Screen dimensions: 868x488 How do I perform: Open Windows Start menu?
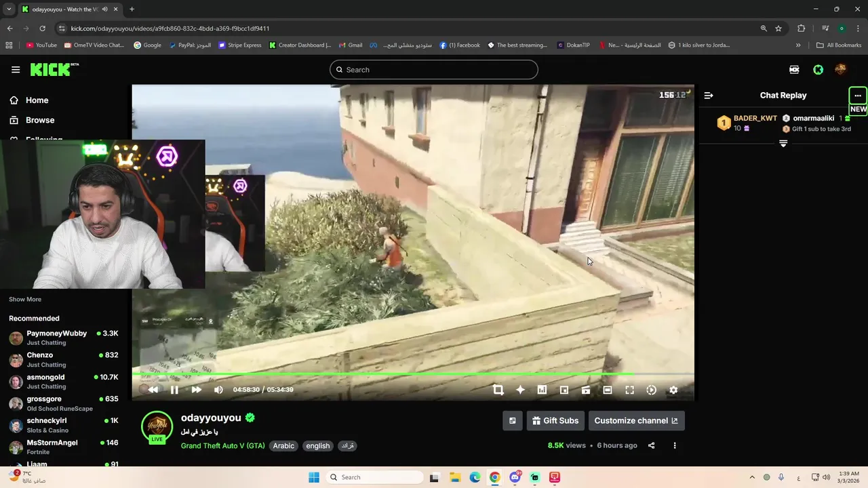click(x=314, y=477)
